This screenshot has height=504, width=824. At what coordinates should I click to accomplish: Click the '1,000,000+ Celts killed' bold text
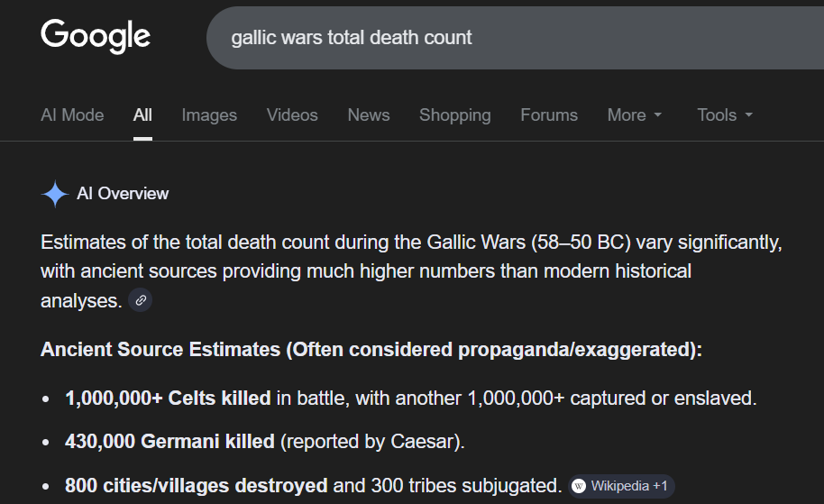168,398
